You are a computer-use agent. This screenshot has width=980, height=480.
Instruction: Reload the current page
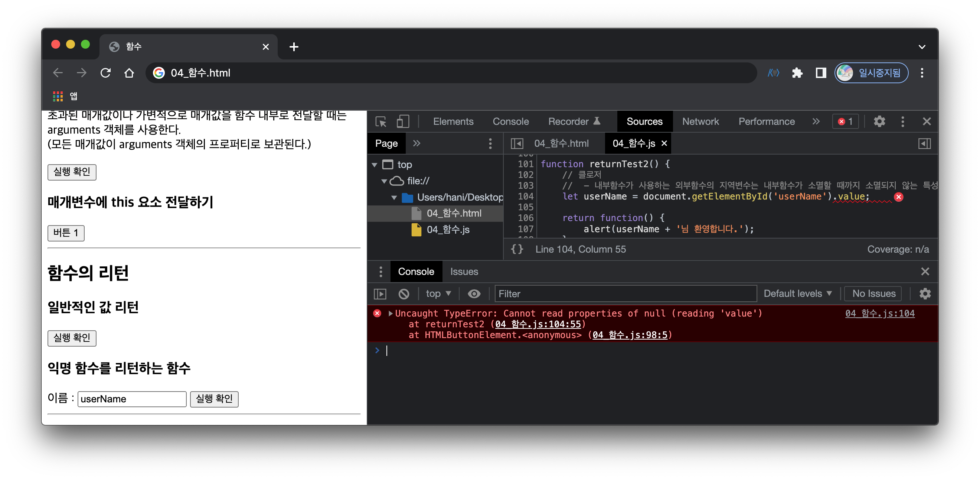105,73
